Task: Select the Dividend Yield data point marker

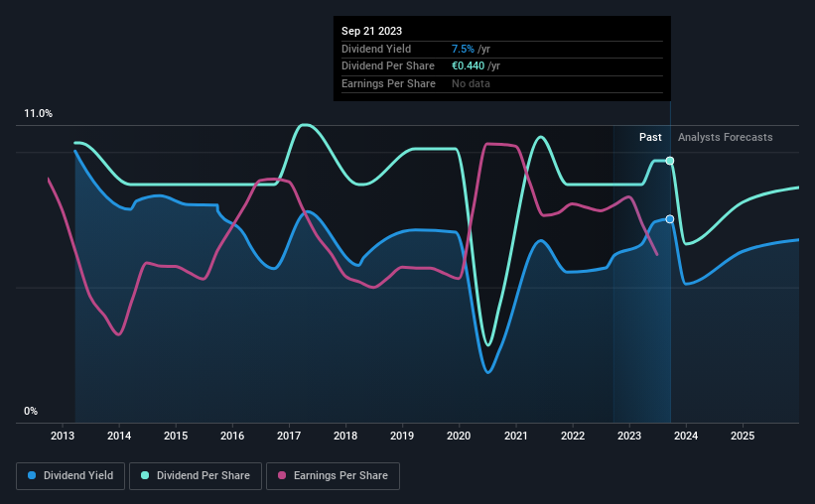Action: click(x=670, y=219)
